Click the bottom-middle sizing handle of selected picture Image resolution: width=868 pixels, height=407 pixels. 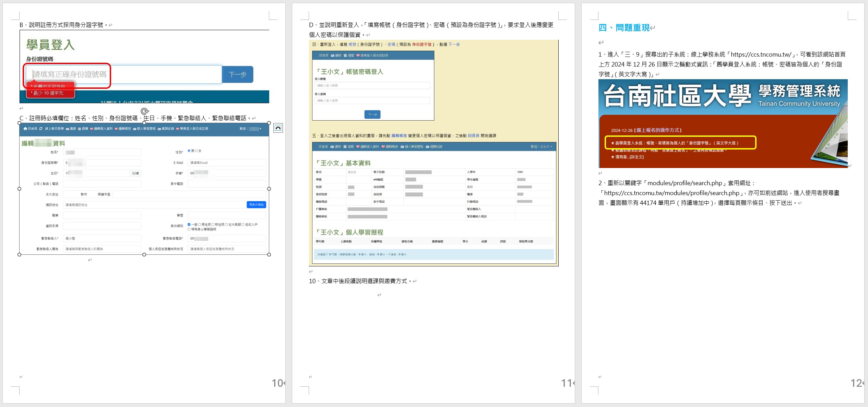(x=144, y=254)
